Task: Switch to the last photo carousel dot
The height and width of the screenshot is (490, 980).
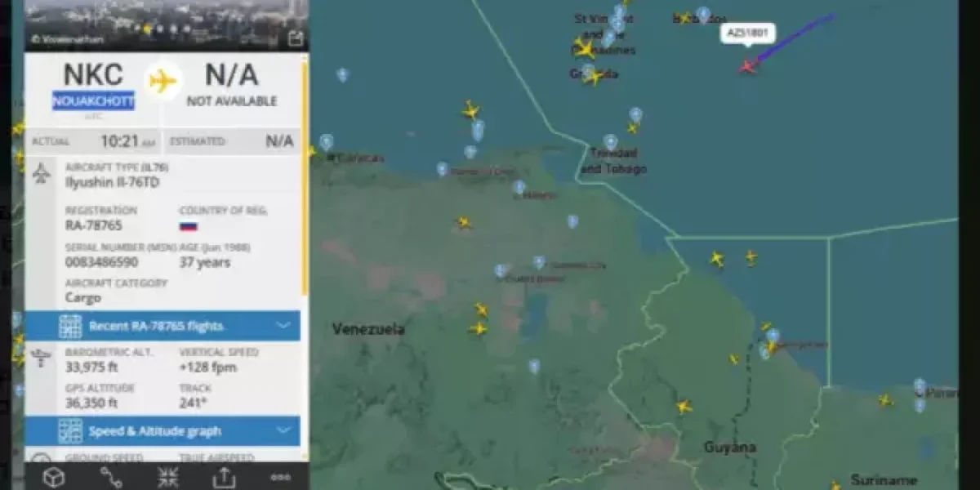Action: pyautogui.click(x=187, y=29)
